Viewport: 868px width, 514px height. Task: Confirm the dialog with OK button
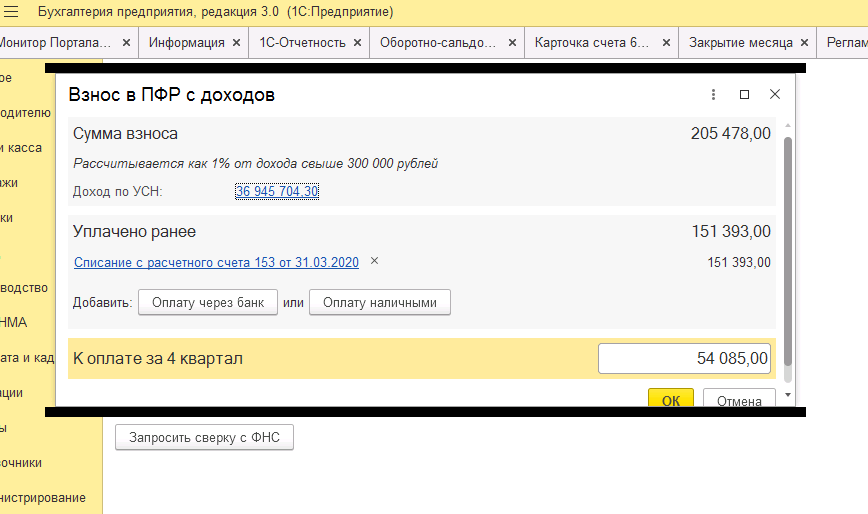tap(671, 398)
